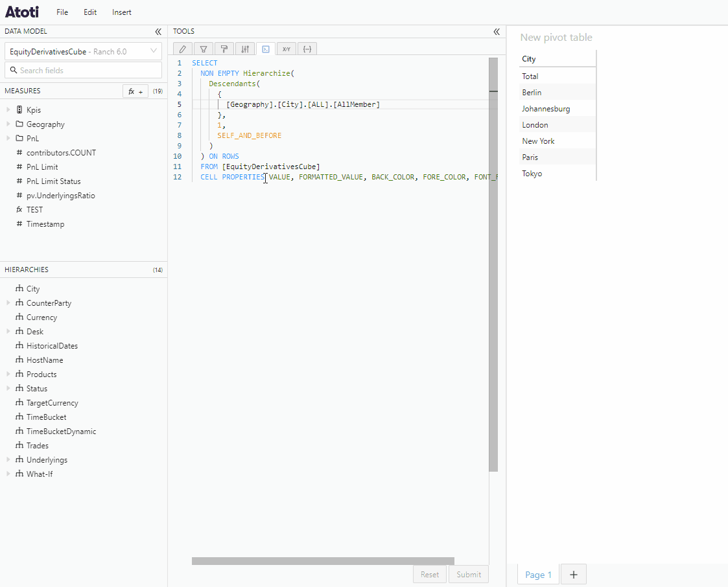Reset the MDX query

(429, 575)
